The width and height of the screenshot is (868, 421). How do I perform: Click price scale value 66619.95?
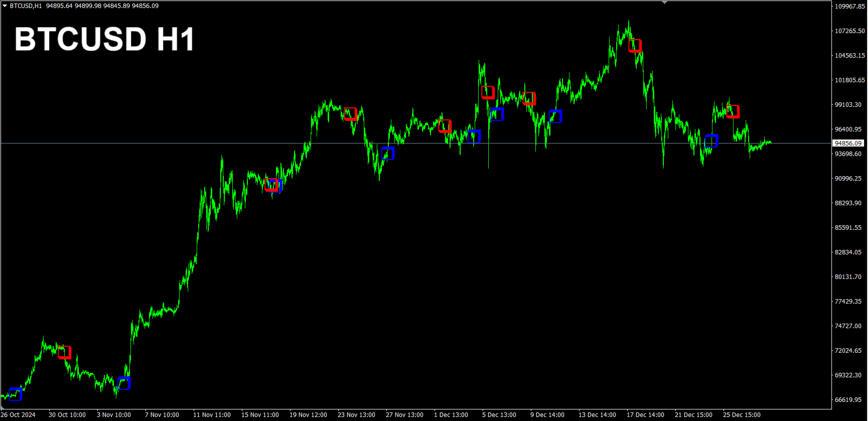pyautogui.click(x=848, y=400)
